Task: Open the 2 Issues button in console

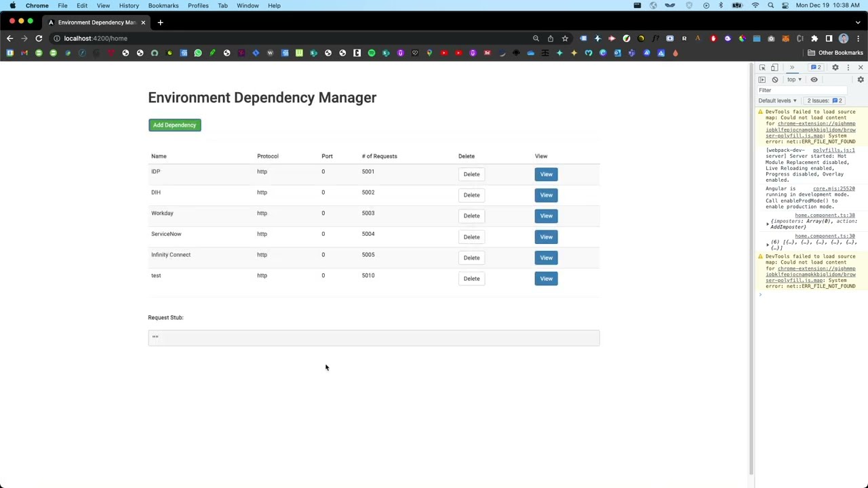Action: tap(825, 100)
